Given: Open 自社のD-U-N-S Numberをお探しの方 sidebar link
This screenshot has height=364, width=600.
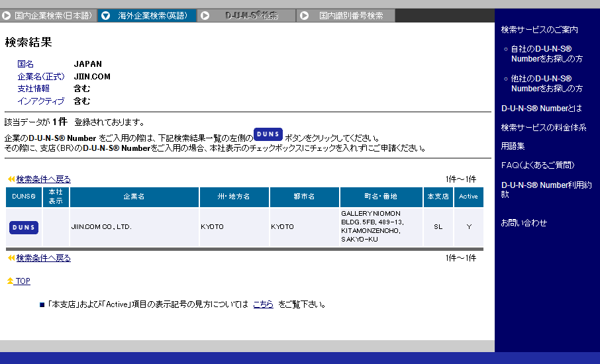Looking at the screenshot, I should 546,54.
